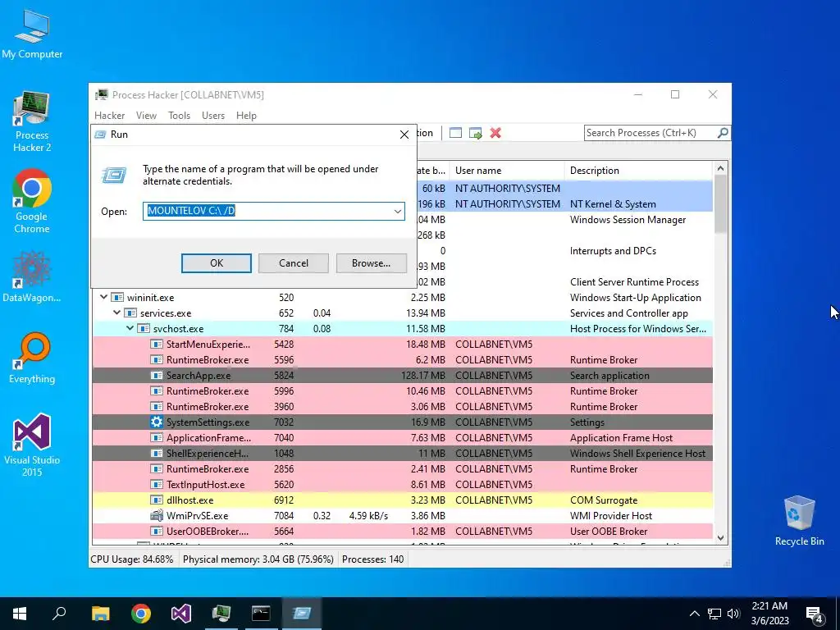This screenshot has height=630, width=840.
Task: Click OK in the Run dialog
Action: [217, 263]
